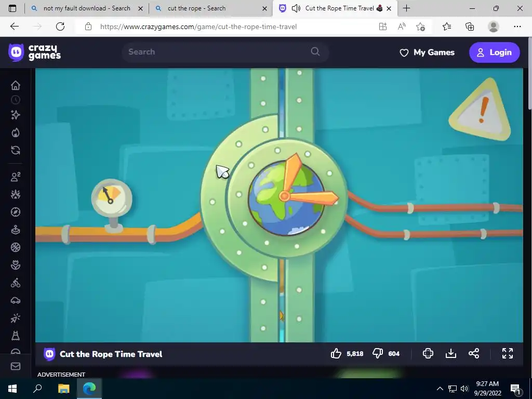Screen dimensions: 532x399
Task: Open Settings and more menu
Action: (517, 26)
